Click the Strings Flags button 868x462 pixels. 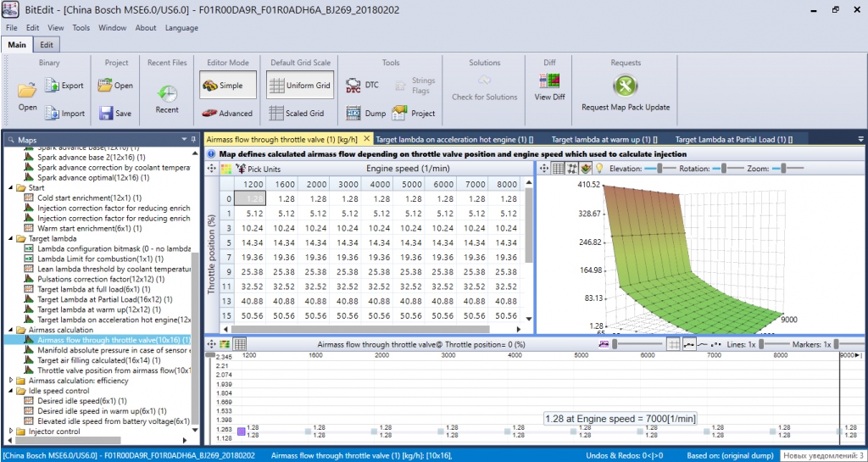point(415,86)
